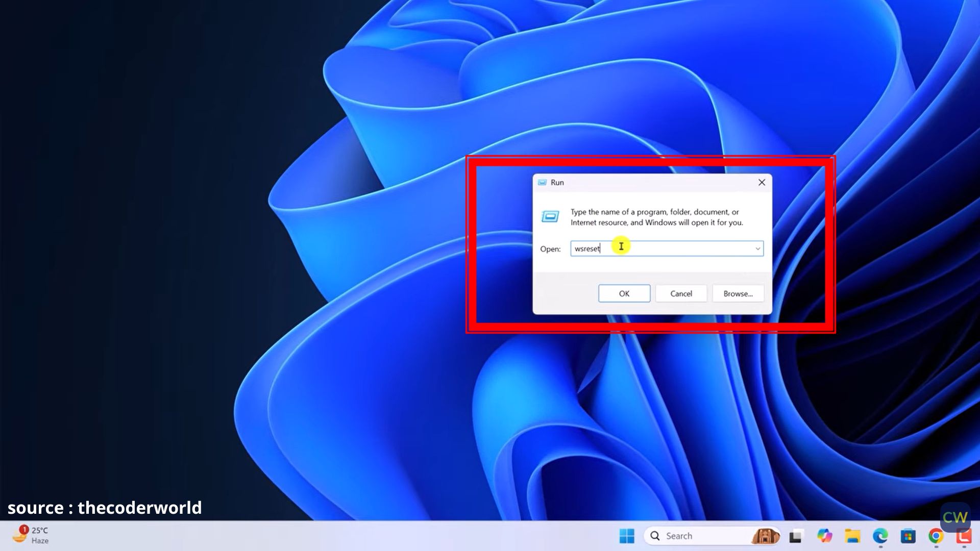Expand the Open field history dropdown

coord(757,248)
